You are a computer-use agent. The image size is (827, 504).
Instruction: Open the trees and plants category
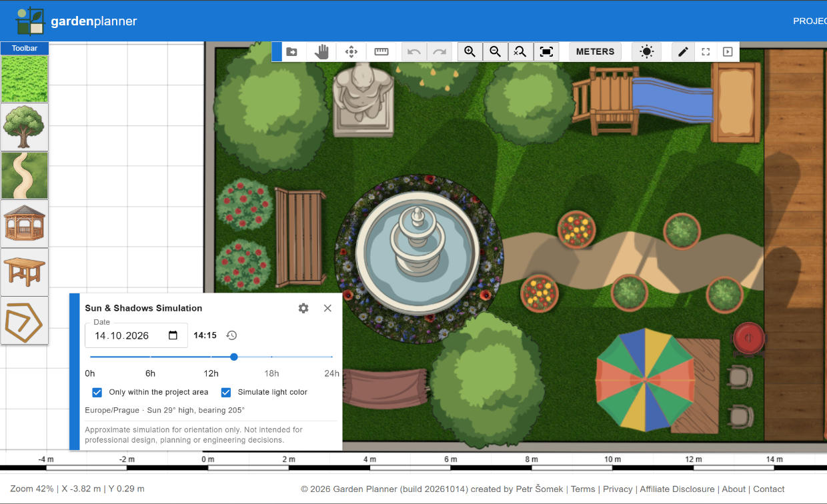point(25,127)
